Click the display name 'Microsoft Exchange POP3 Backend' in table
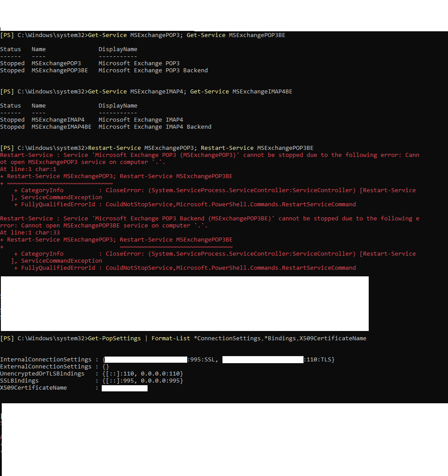Screen dimensions: 448x476 (x=153, y=71)
